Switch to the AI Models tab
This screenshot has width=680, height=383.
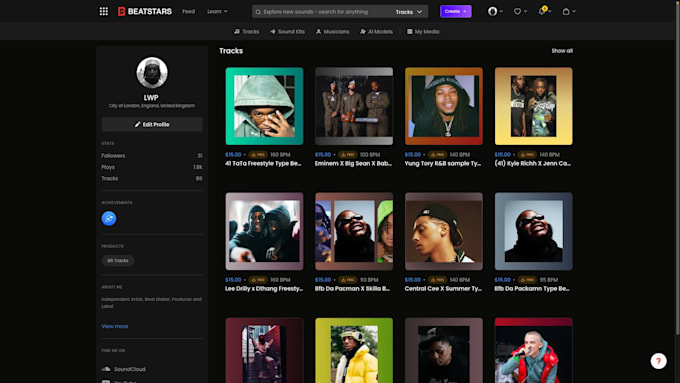point(376,31)
